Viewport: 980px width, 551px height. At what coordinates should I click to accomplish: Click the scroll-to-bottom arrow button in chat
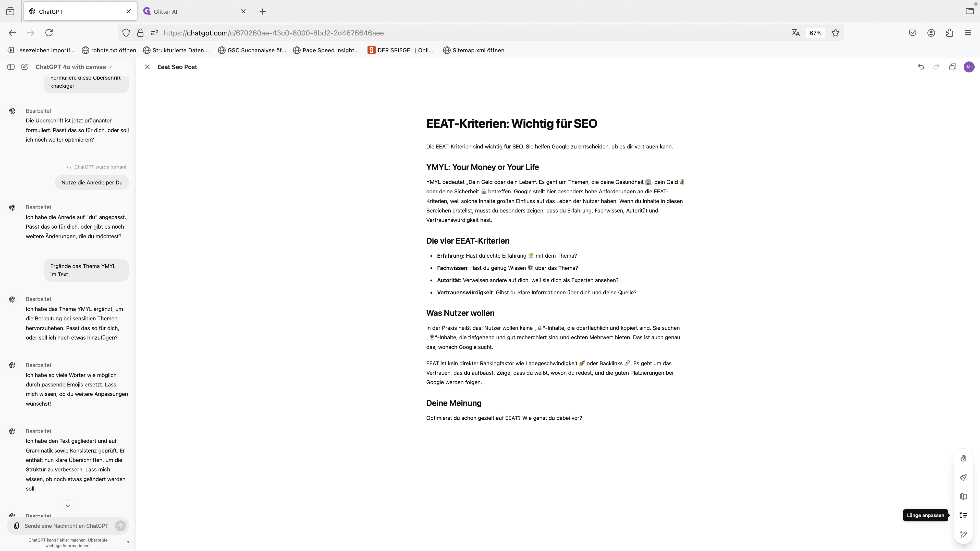68,505
